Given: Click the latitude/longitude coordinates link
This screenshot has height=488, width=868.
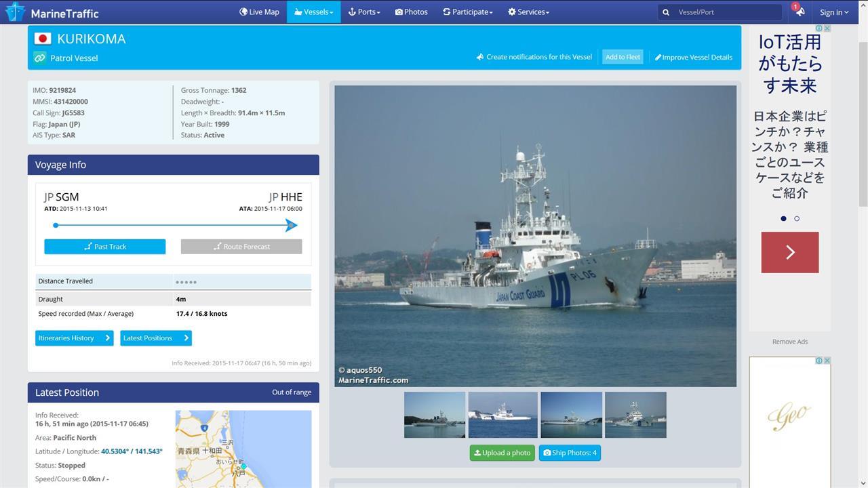Looking at the screenshot, I should [132, 451].
